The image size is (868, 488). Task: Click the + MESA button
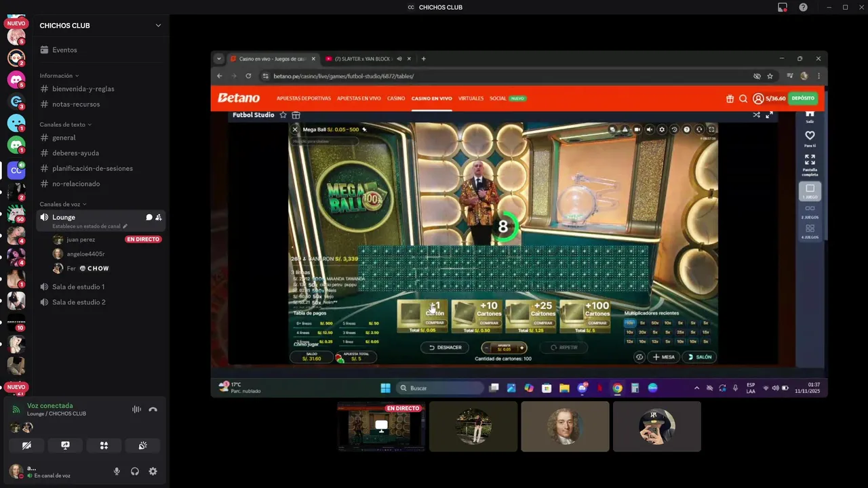(x=664, y=357)
